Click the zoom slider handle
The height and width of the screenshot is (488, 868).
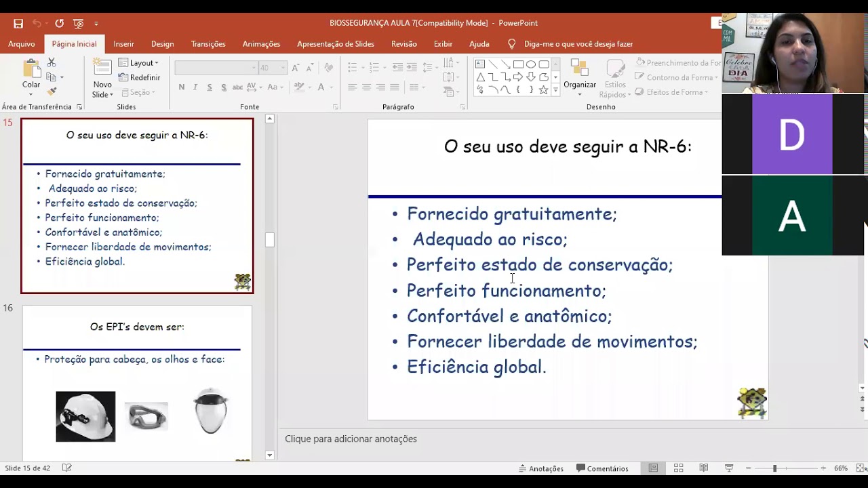click(x=774, y=468)
